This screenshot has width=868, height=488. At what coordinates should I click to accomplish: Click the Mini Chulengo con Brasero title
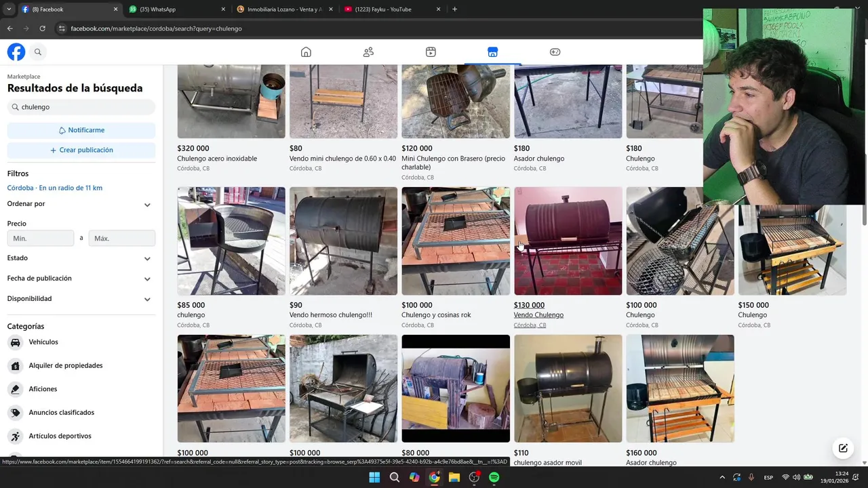(453, 163)
